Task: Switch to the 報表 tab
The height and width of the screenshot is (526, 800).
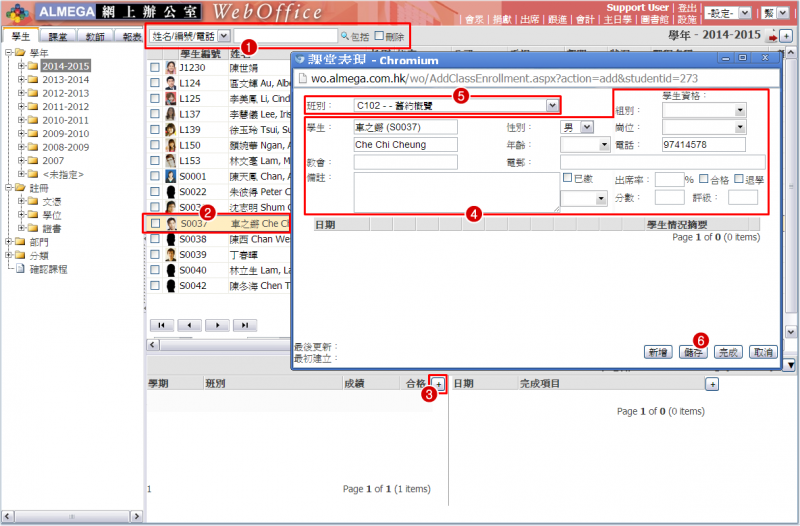Action: click(x=131, y=37)
